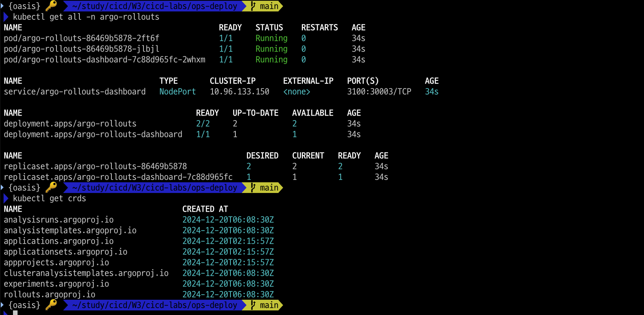Select pod/argo-rollouts-dashboard-7c88d965fc-2whxm

point(105,59)
